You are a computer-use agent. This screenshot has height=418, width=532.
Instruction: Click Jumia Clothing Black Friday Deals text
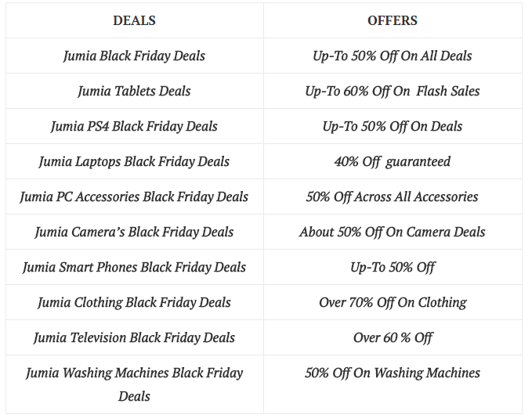pos(134,302)
